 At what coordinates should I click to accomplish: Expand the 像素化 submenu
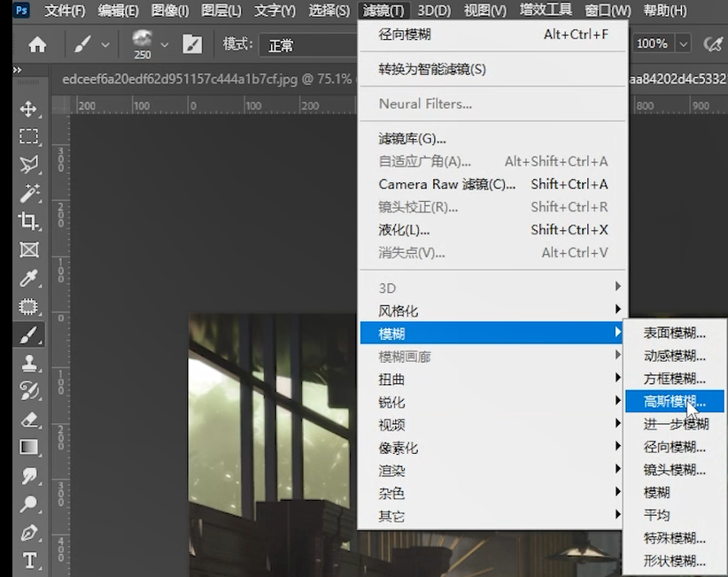(x=492, y=448)
